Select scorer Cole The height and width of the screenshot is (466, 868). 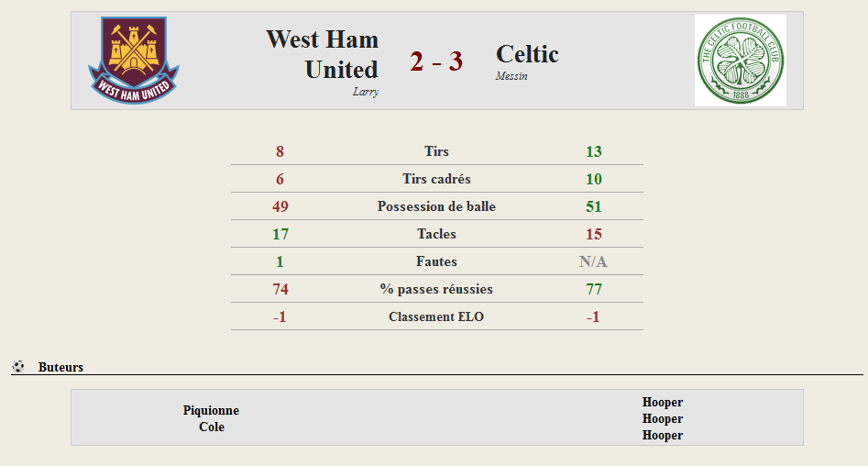pyautogui.click(x=212, y=427)
